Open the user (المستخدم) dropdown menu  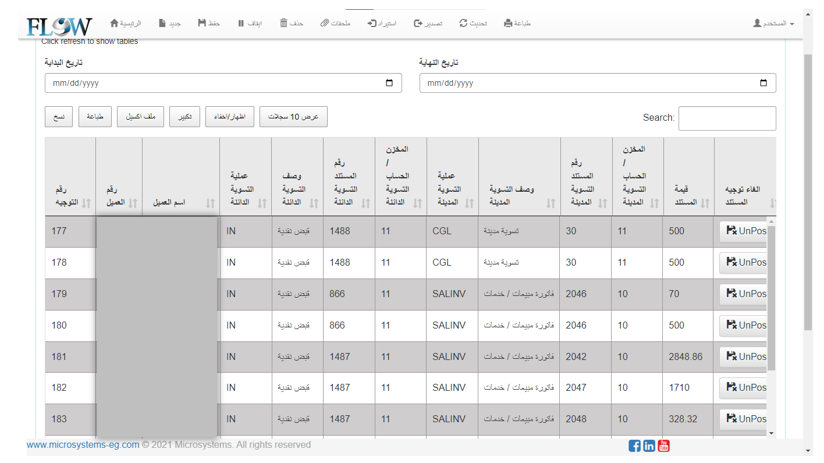pyautogui.click(x=773, y=23)
